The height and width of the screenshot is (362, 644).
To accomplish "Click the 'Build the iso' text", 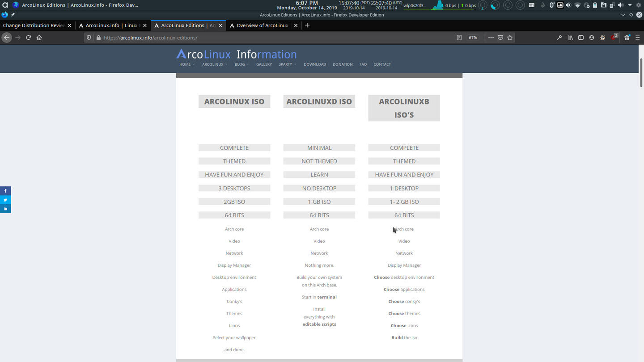I will [x=404, y=338].
